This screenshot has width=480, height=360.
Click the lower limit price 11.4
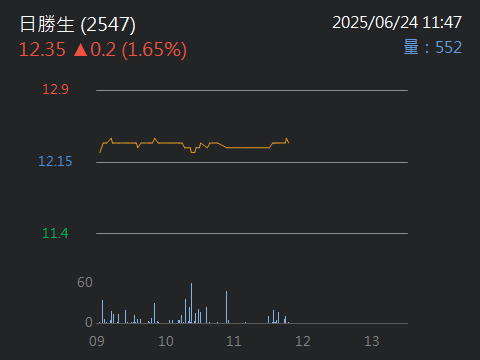click(55, 233)
